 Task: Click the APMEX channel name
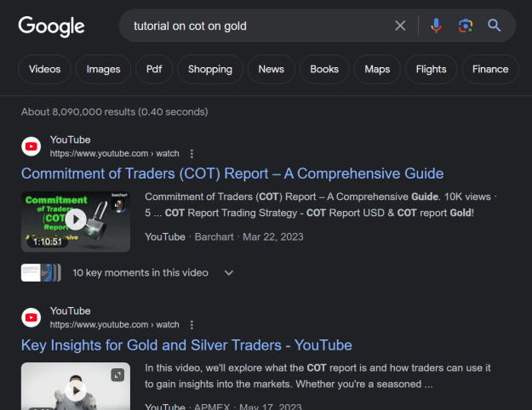tap(212, 407)
